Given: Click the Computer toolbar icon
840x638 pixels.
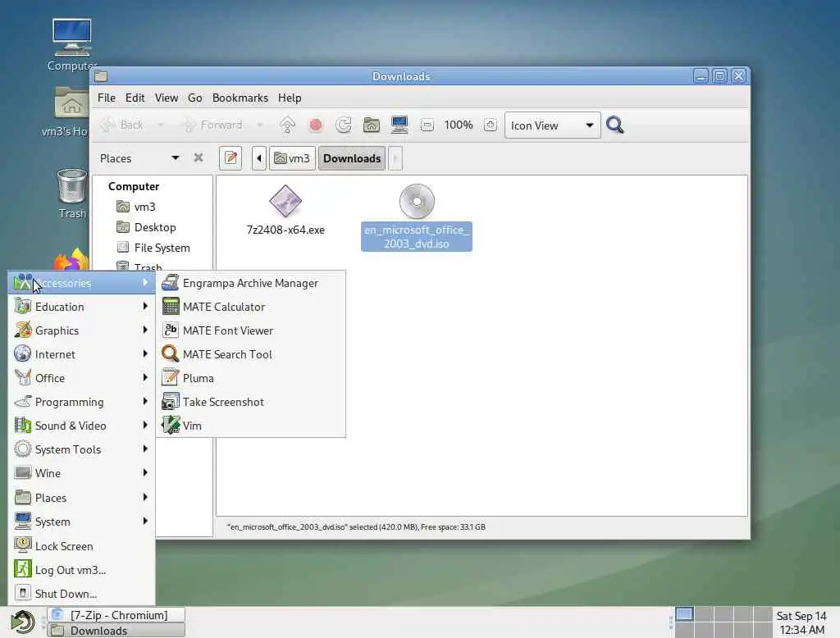Looking at the screenshot, I should coord(399,125).
